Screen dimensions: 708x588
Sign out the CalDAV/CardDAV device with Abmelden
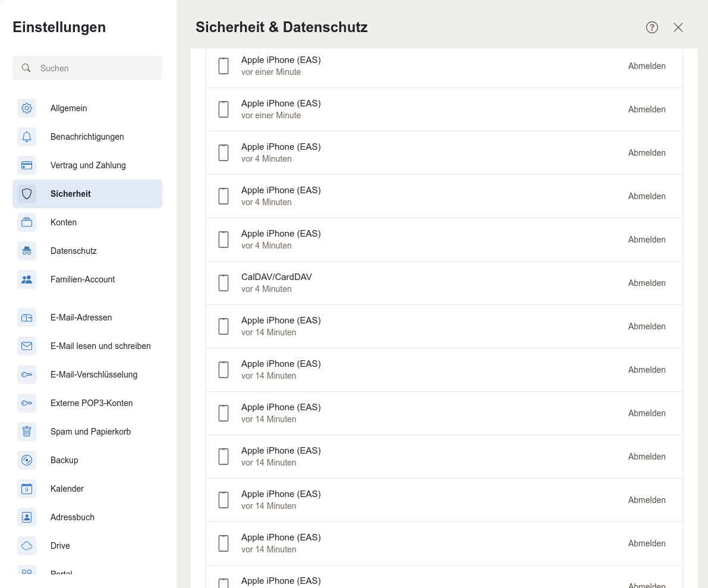[x=647, y=283]
